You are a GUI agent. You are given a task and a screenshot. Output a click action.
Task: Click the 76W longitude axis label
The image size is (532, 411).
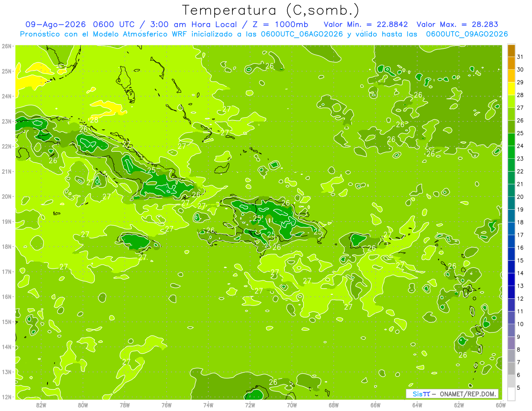click(x=167, y=405)
